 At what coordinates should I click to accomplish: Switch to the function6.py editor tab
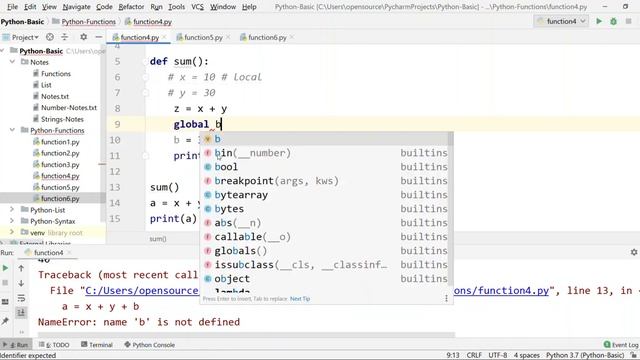(x=267, y=37)
